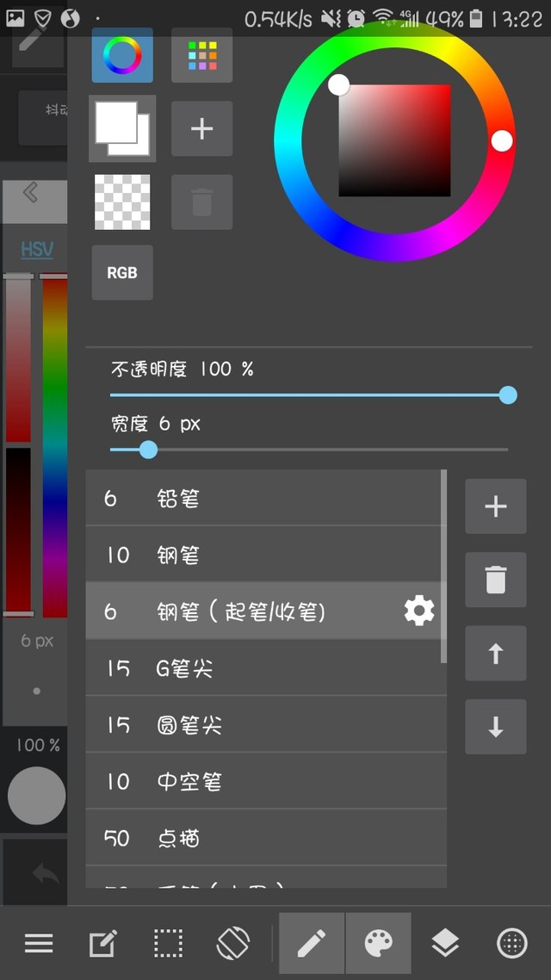Open settings gear for 钢笔 (起笔/收笔)
The width and height of the screenshot is (551, 980).
click(x=419, y=611)
